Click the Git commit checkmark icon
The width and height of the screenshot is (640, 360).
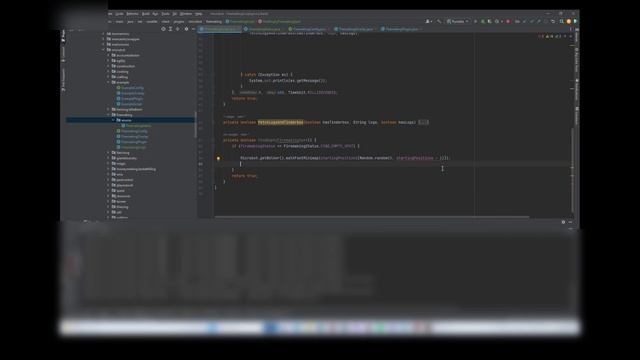531,21
